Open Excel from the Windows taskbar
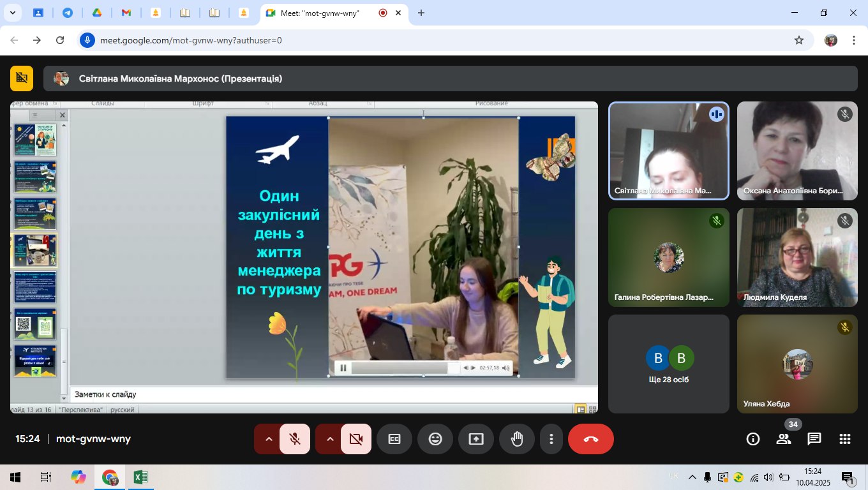 tap(141, 477)
